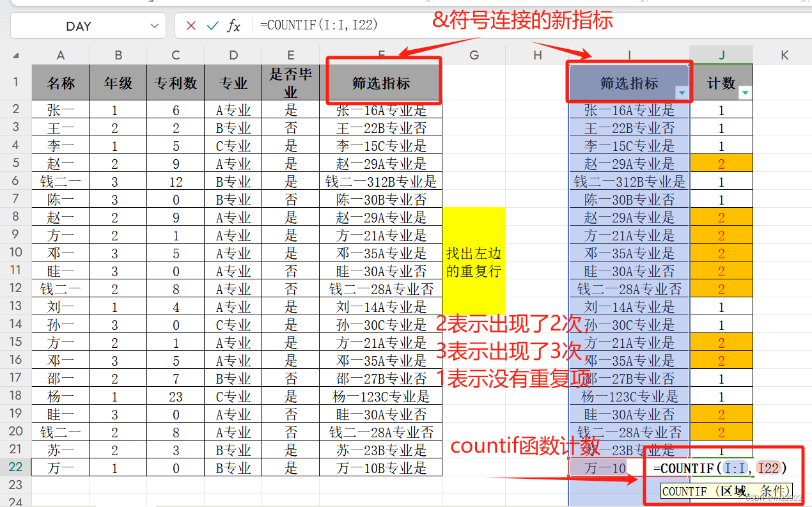Select 陈一30B专业否 in column I
Image resolution: width=812 pixels, height=507 pixels.
629,199
